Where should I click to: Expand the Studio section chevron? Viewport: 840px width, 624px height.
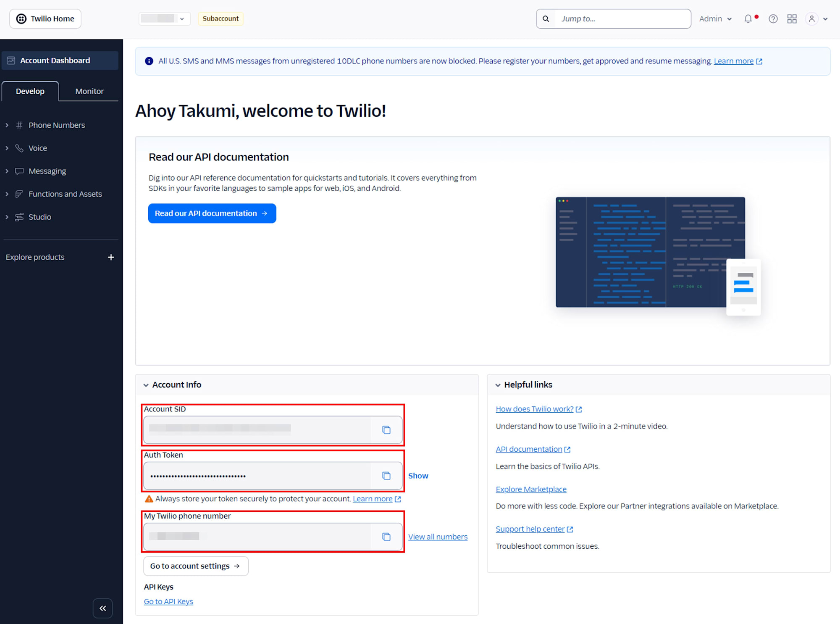pos(7,217)
